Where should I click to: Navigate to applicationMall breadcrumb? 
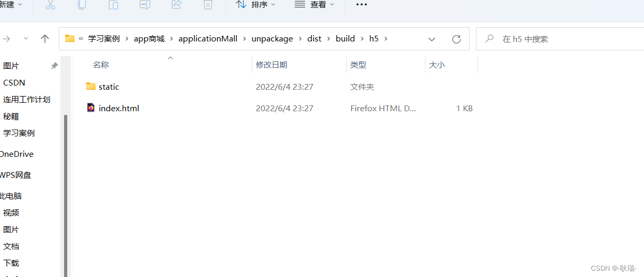208,39
